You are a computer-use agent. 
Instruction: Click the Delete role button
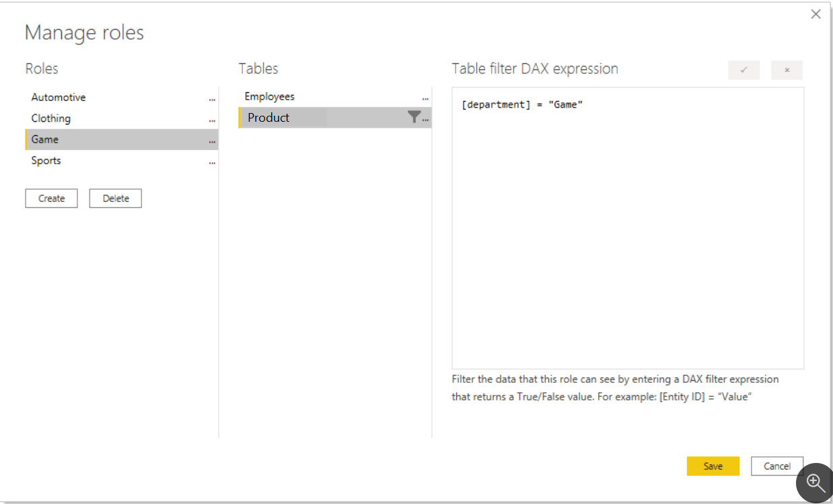(116, 199)
